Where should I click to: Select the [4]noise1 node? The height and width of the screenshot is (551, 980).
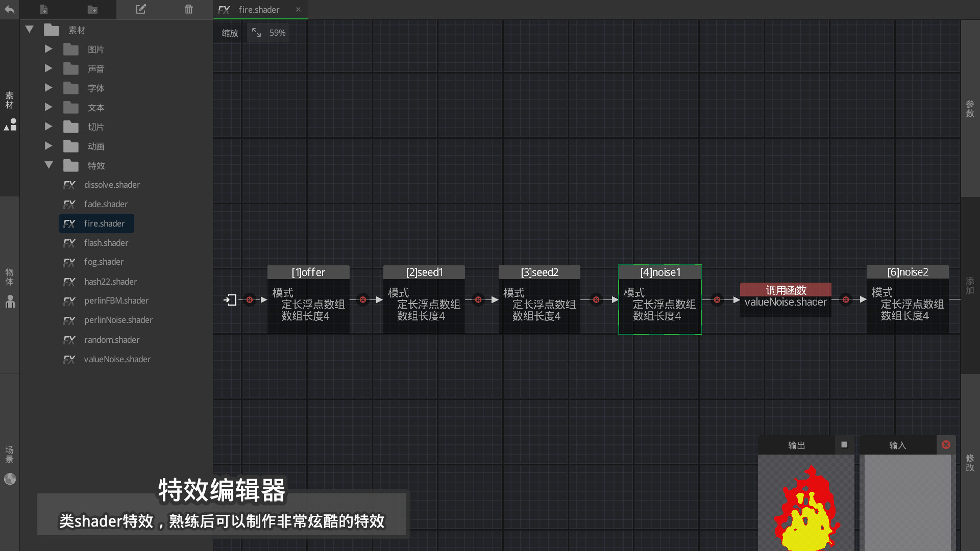(660, 272)
